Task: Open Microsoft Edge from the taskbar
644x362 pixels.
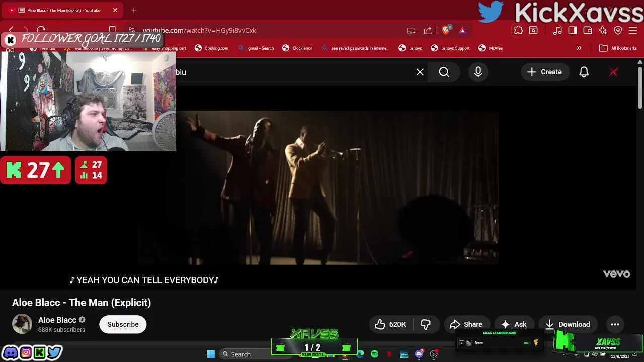Action: tap(360, 354)
